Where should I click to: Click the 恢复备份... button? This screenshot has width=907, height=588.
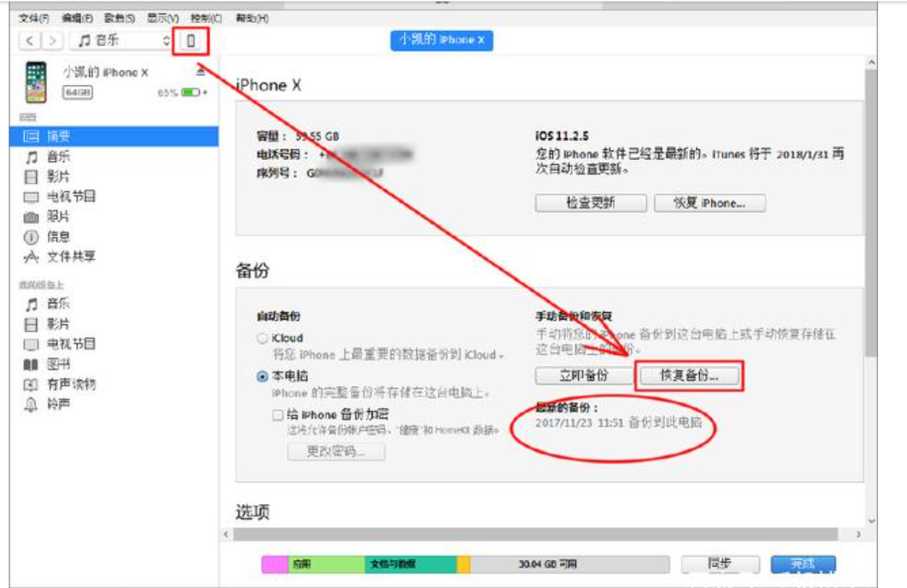(688, 376)
